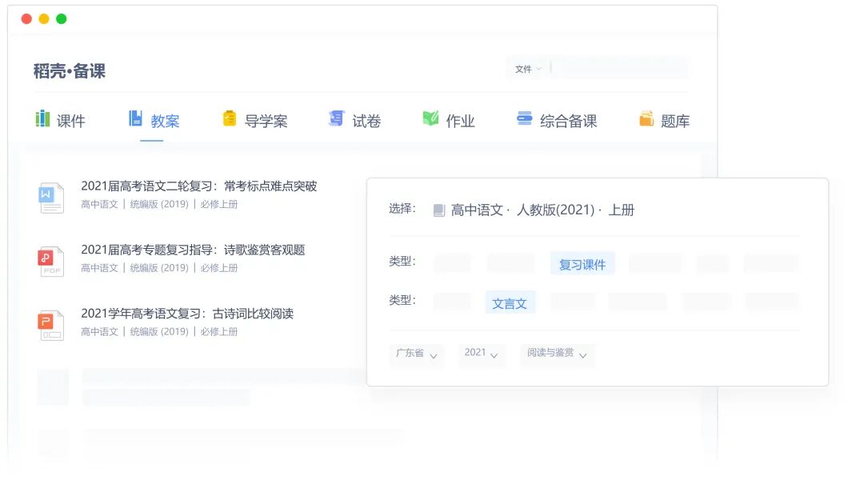This screenshot has width=864, height=504.
Task: Expand the 广东省 province dropdown
Action: (x=416, y=354)
